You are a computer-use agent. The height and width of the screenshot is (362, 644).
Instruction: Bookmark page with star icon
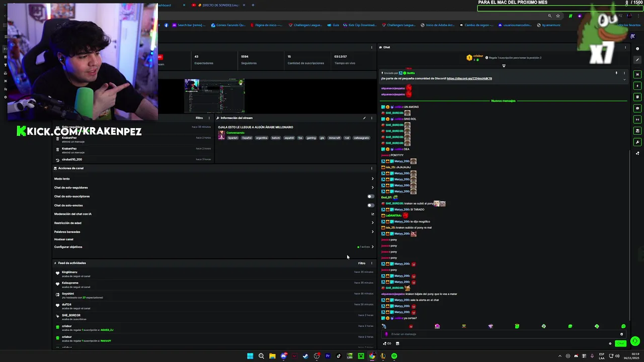[557, 16]
